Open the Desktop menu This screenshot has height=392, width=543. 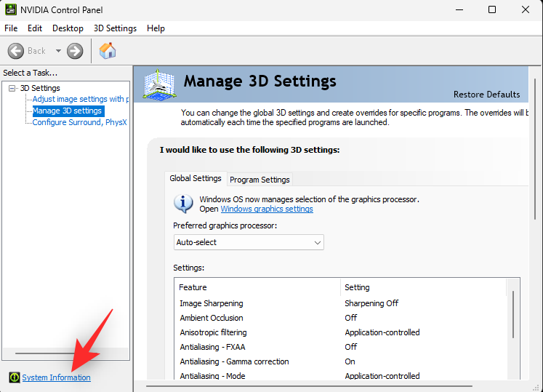coord(68,28)
